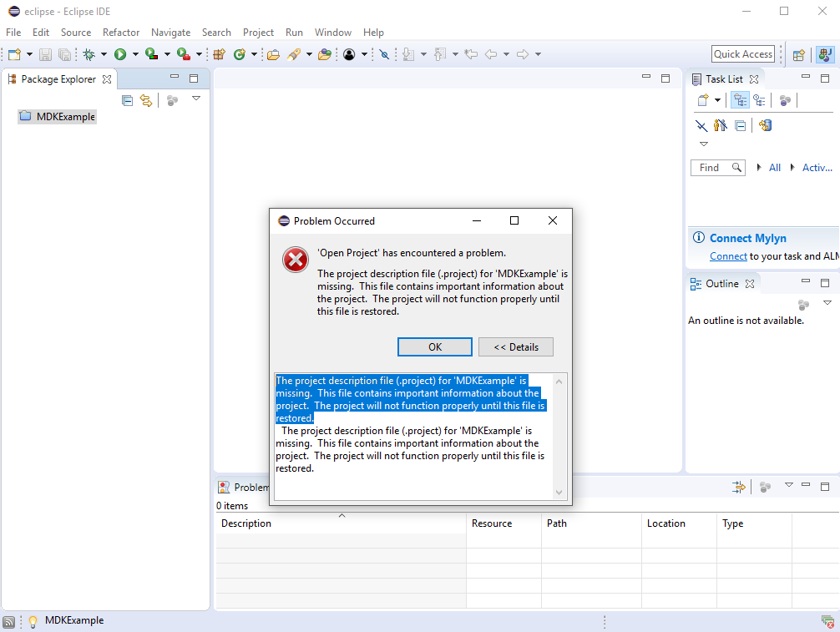This screenshot has width=840, height=632.
Task: Select MDKExample project in Package Explorer
Action: (58, 116)
